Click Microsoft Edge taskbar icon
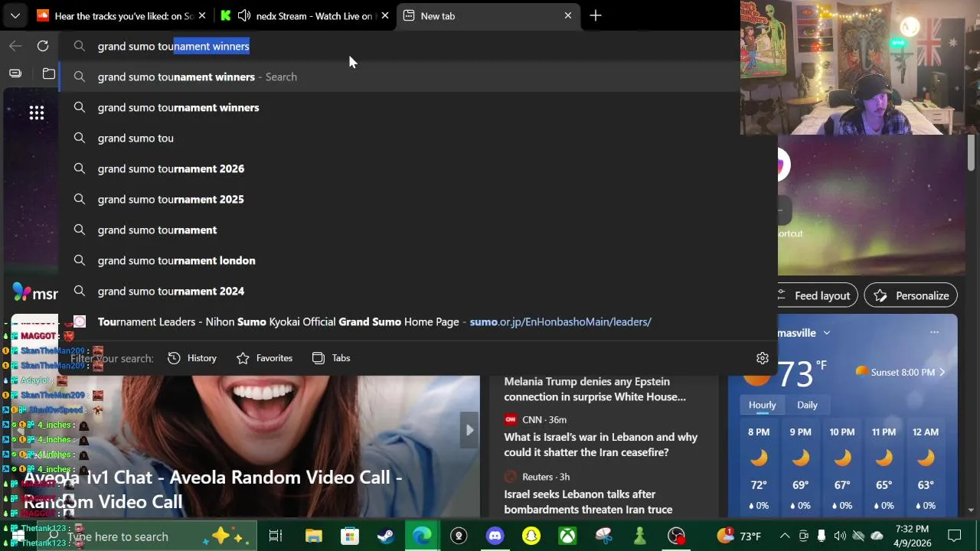This screenshot has width=980, height=551. pyautogui.click(x=422, y=536)
